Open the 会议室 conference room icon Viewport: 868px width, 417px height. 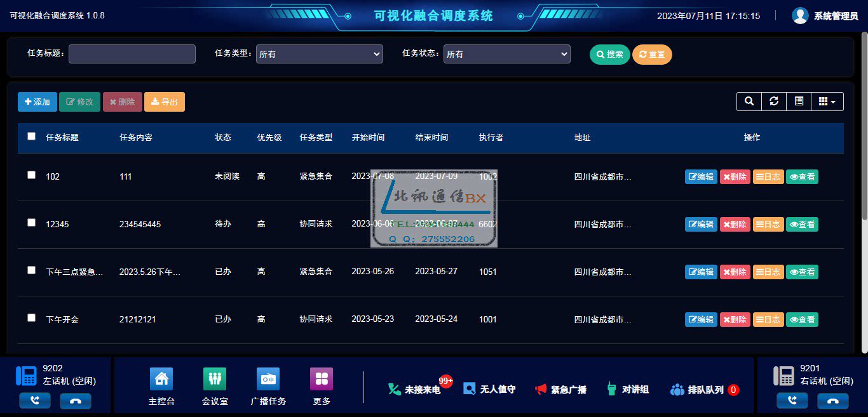215,380
